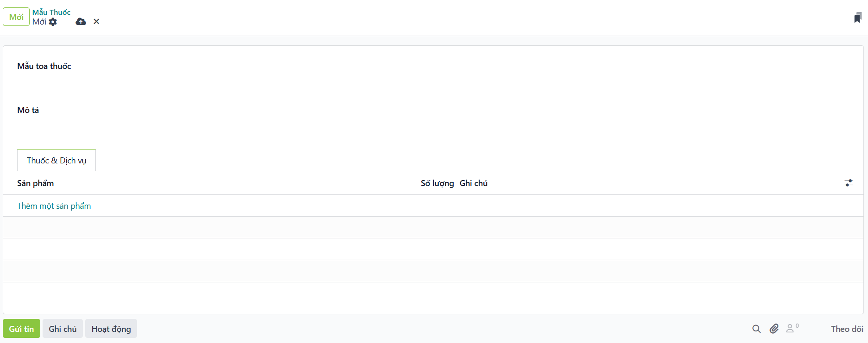Attach a file using the paperclip icon
This screenshot has height=343, width=868.
(774, 329)
